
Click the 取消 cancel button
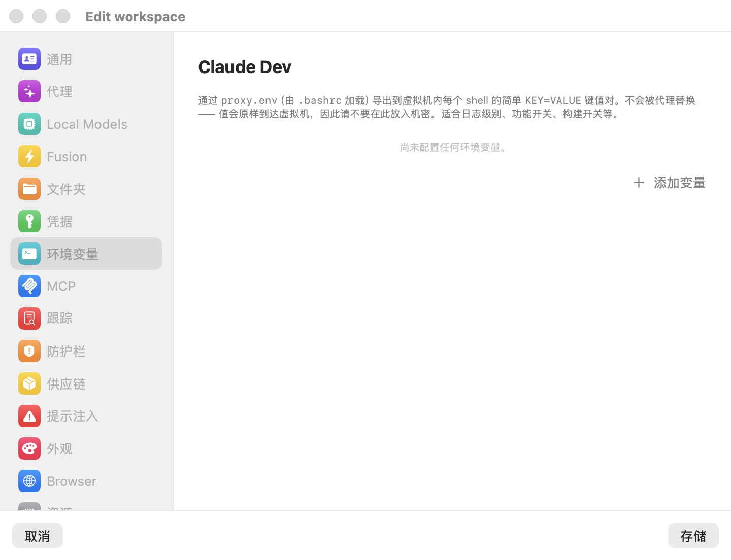[x=38, y=536]
